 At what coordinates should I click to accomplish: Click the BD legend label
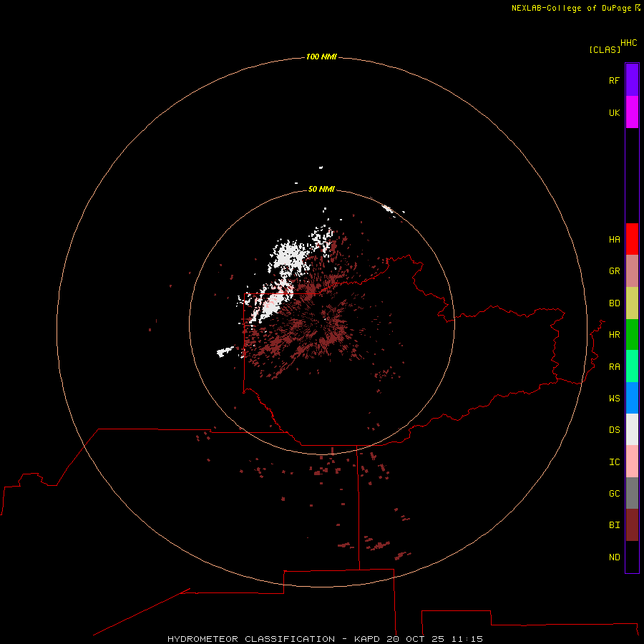coord(614,303)
